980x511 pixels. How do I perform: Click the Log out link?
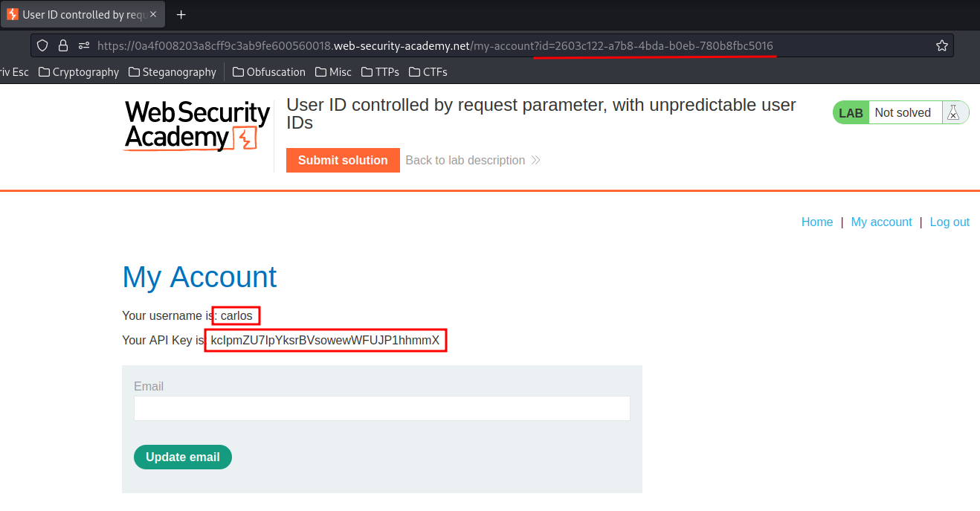[x=950, y=222]
